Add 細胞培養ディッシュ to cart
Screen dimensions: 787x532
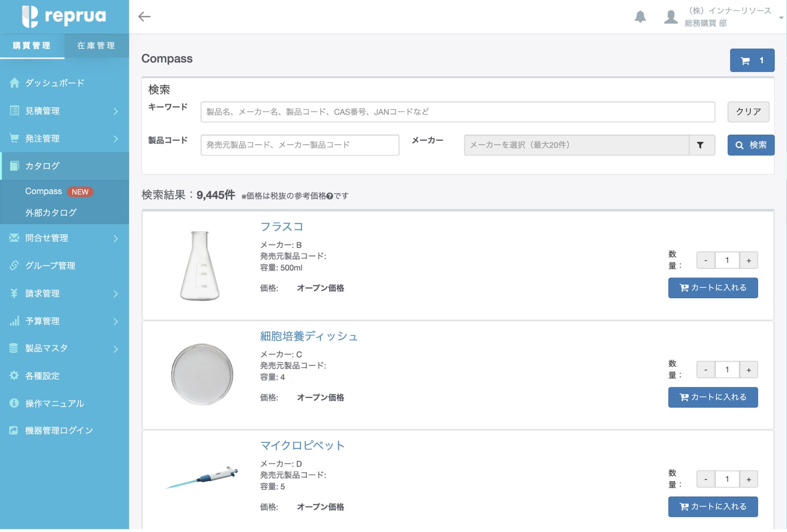[x=713, y=397]
